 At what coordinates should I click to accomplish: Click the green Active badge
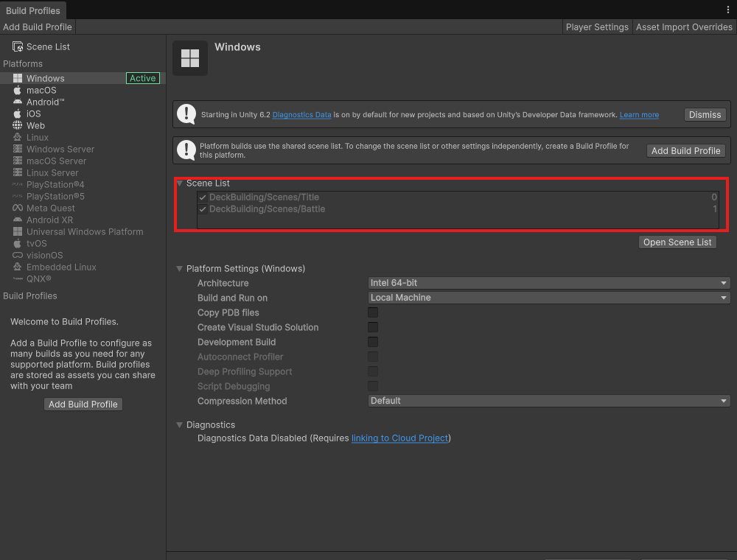coord(143,78)
